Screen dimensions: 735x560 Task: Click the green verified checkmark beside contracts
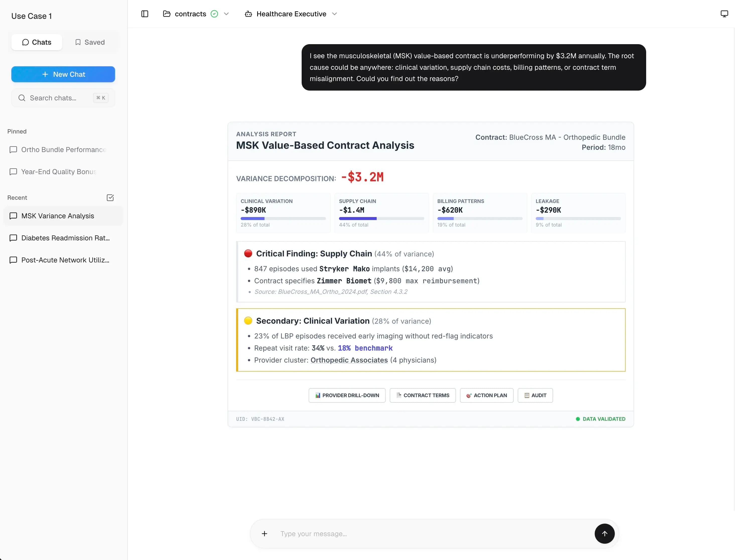click(215, 14)
